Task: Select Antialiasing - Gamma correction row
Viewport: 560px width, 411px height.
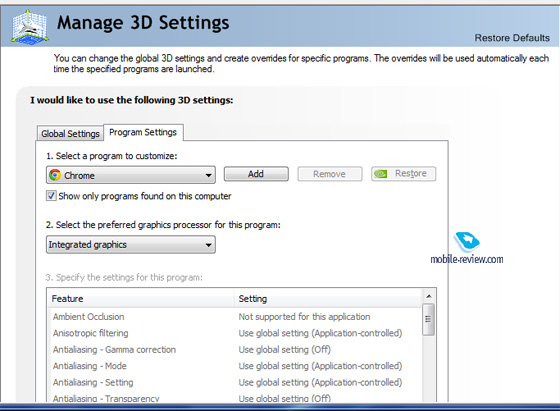Action: [x=234, y=350]
